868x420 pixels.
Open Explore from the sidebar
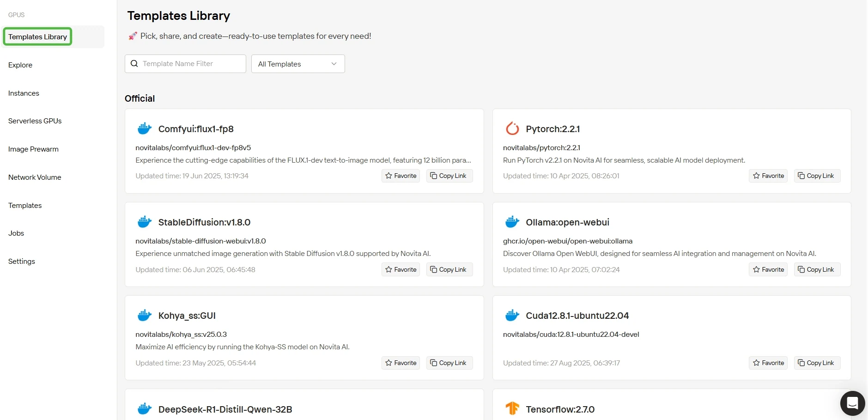(20, 65)
